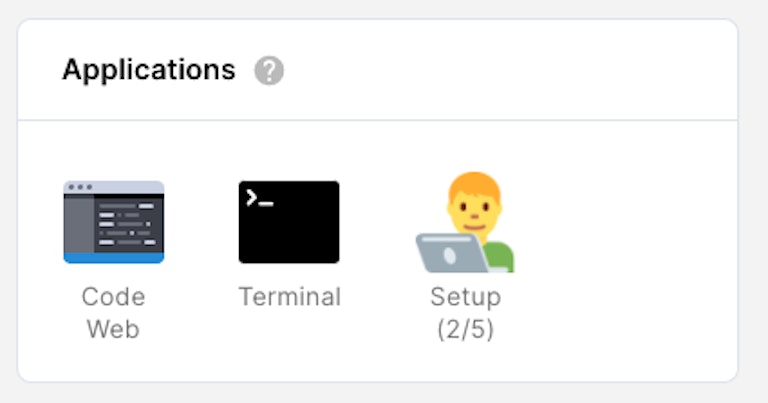The image size is (768, 403).
Task: Click the "Setup" text label
Action: [465, 297]
